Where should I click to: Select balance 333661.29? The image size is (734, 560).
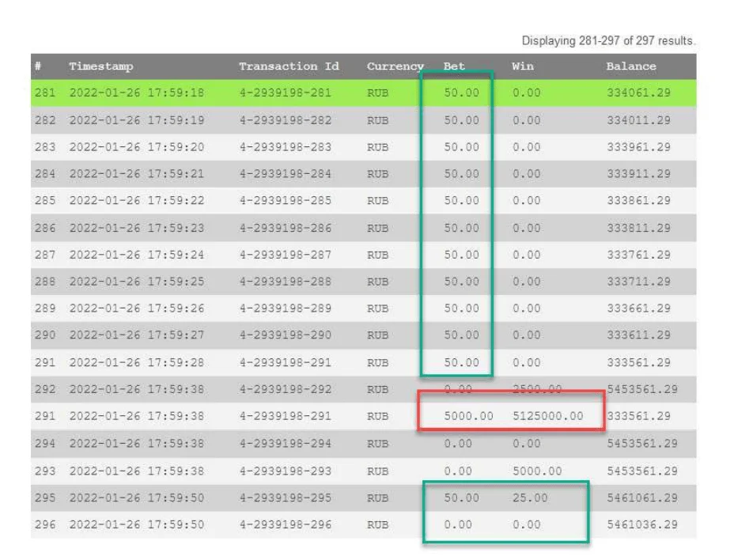tap(638, 308)
